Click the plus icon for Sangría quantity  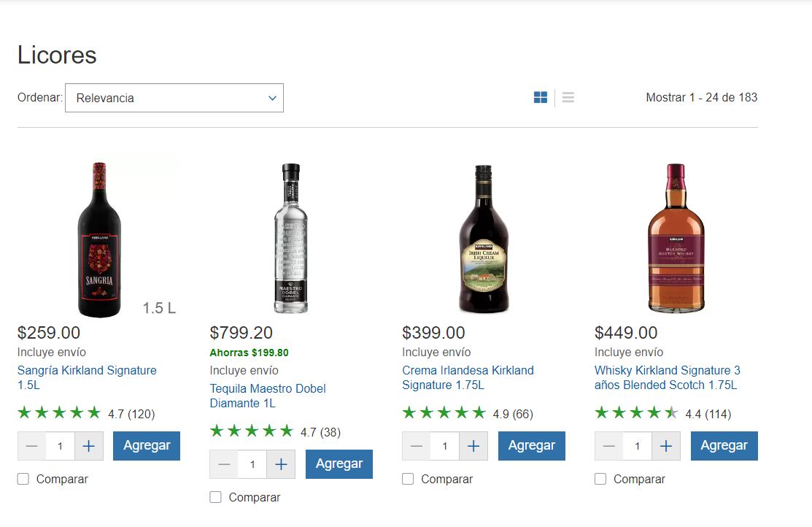click(88, 445)
